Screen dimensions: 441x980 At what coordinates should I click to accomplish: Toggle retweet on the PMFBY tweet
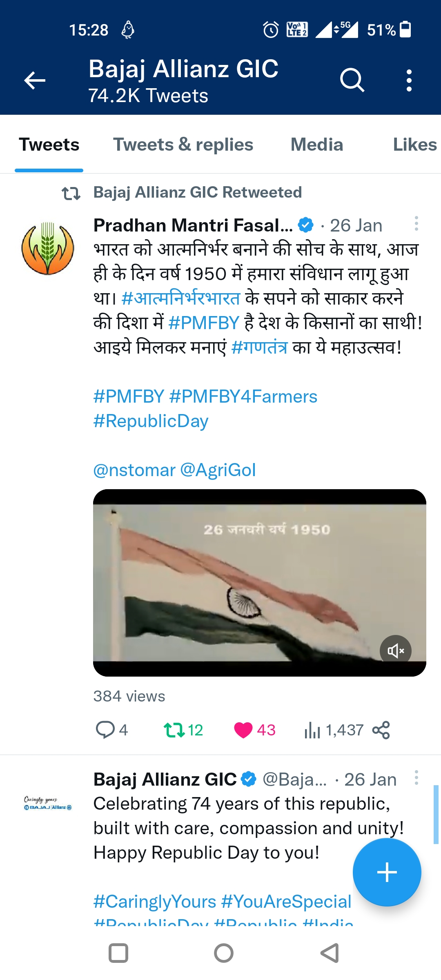[174, 730]
